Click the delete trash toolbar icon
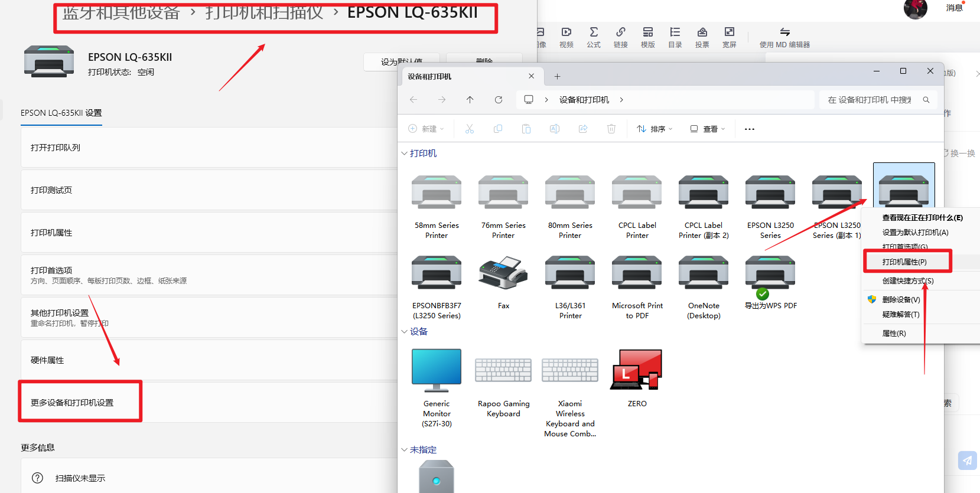 [611, 129]
